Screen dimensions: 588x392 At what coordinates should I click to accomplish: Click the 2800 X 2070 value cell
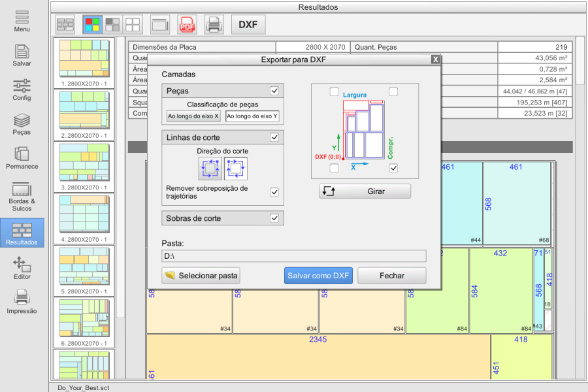tap(313, 47)
